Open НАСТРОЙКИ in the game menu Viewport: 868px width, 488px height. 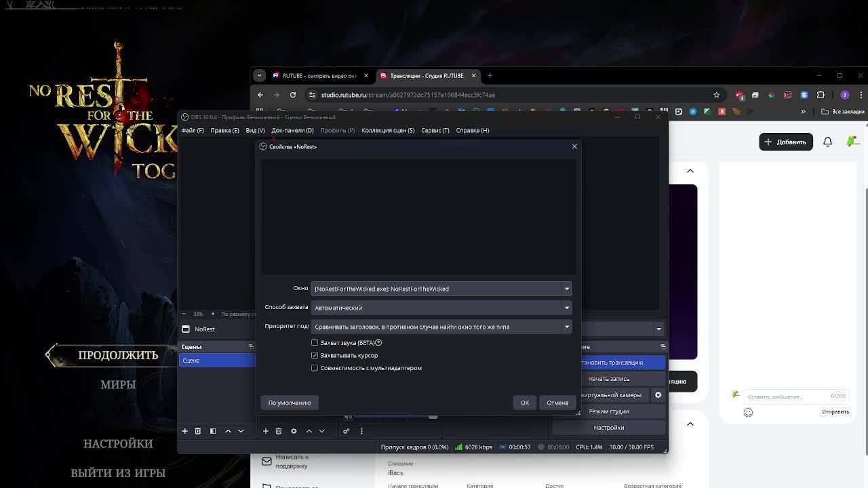tap(118, 443)
